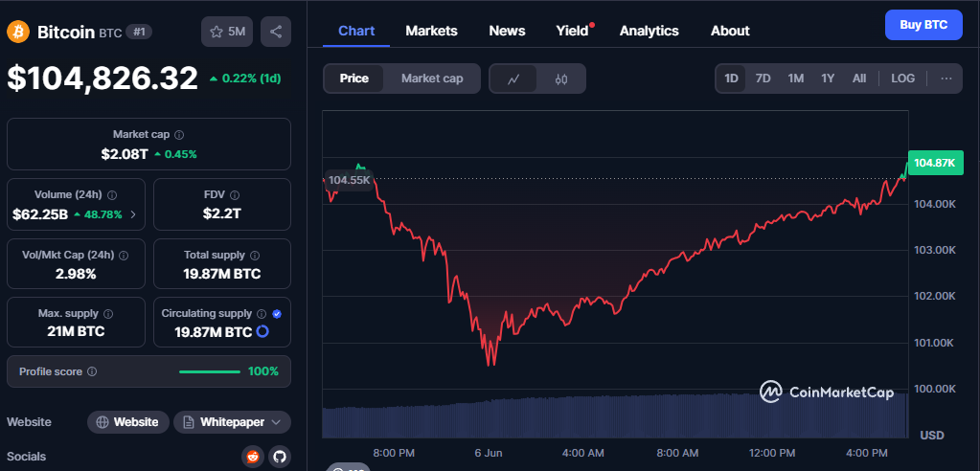
Task: Click the Max. supply info icon
Action: point(108,314)
